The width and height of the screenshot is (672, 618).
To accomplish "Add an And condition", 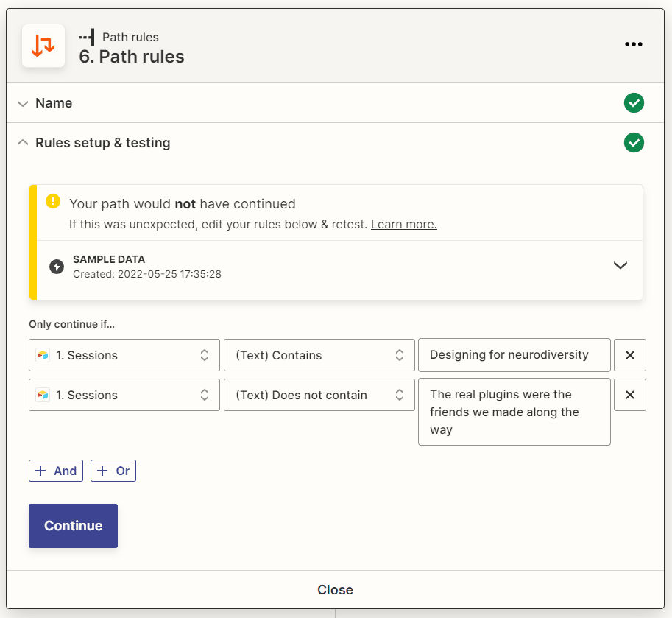I will [x=56, y=471].
